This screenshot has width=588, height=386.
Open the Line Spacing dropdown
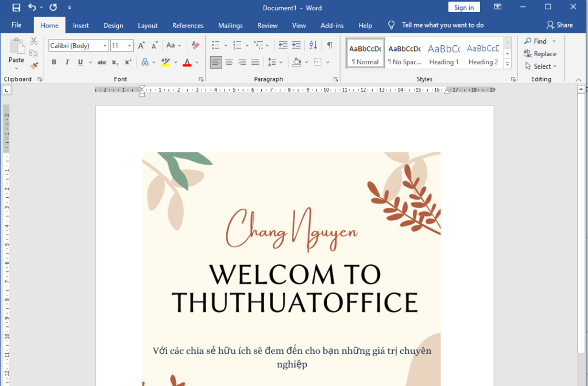pos(280,62)
